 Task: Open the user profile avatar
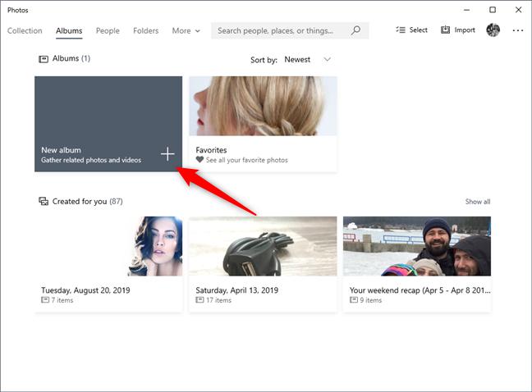tap(493, 30)
